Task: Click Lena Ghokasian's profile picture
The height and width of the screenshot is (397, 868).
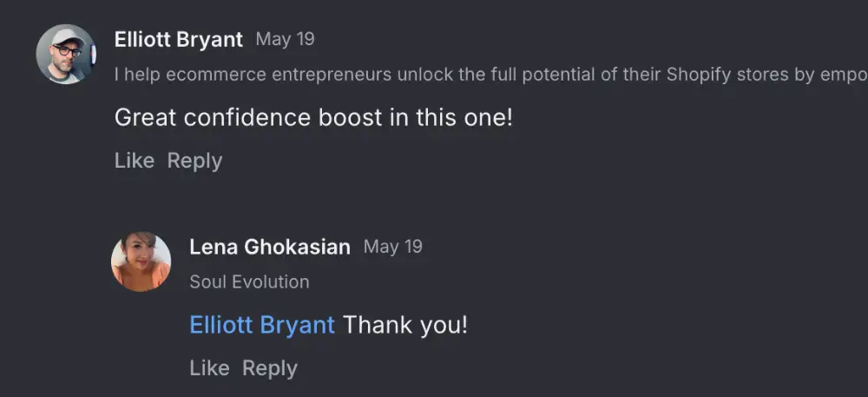Action: point(141,261)
